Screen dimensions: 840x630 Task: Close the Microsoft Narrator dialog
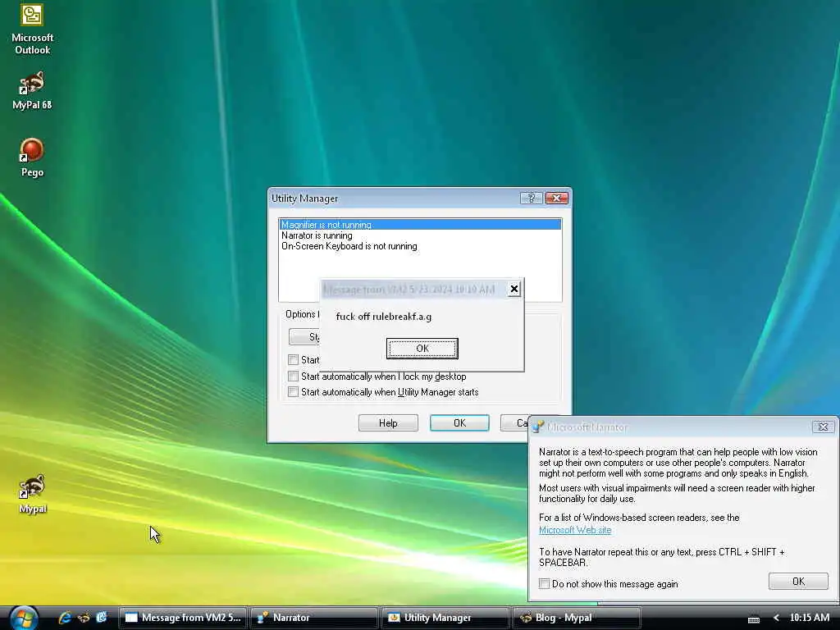[824, 427]
